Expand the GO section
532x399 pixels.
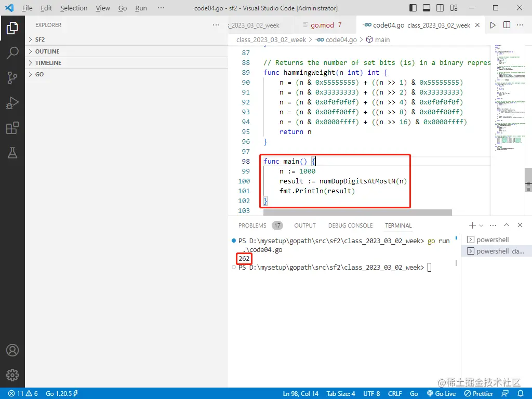point(126,74)
